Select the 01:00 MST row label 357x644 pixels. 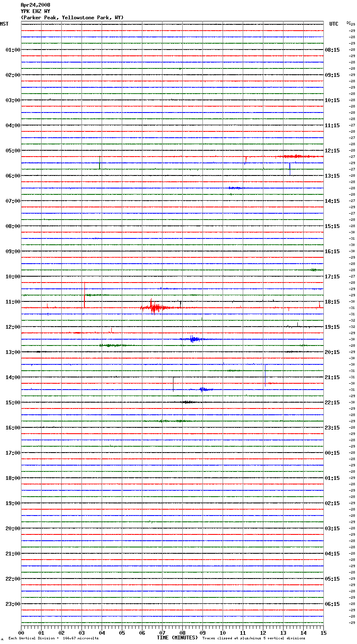click(x=13, y=50)
